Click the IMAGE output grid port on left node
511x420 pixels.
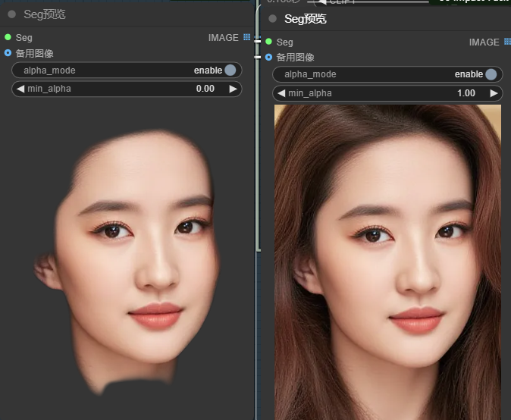pos(246,37)
